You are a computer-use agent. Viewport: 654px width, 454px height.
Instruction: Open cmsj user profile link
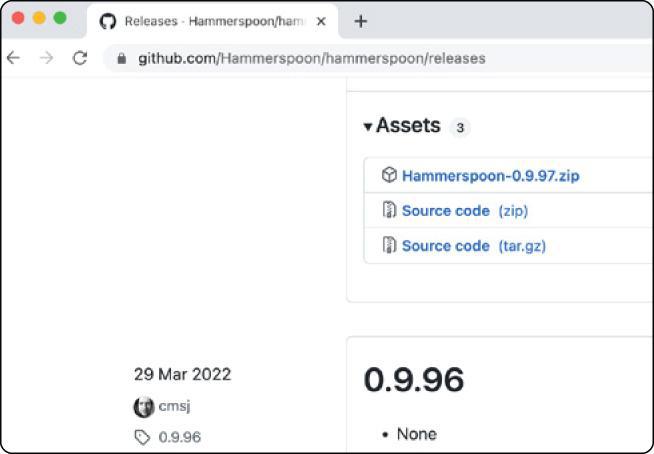pos(174,406)
